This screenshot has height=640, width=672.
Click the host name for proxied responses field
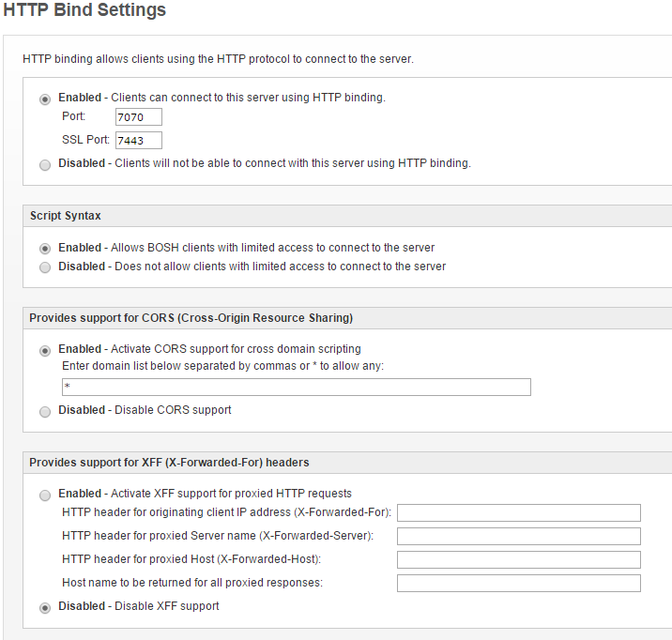519,583
